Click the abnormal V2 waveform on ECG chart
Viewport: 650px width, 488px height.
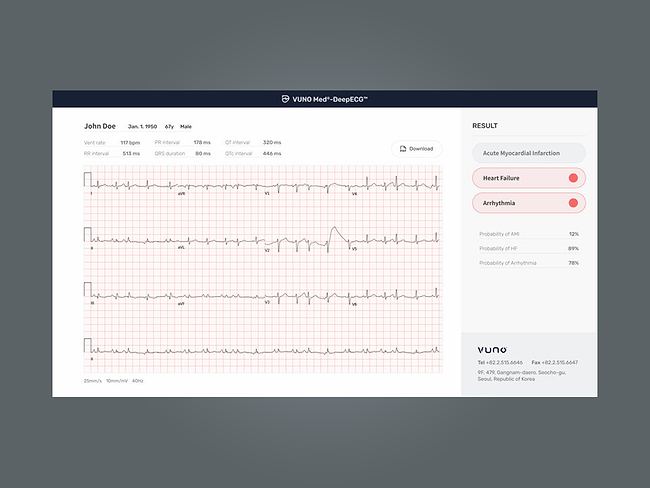coord(338,235)
